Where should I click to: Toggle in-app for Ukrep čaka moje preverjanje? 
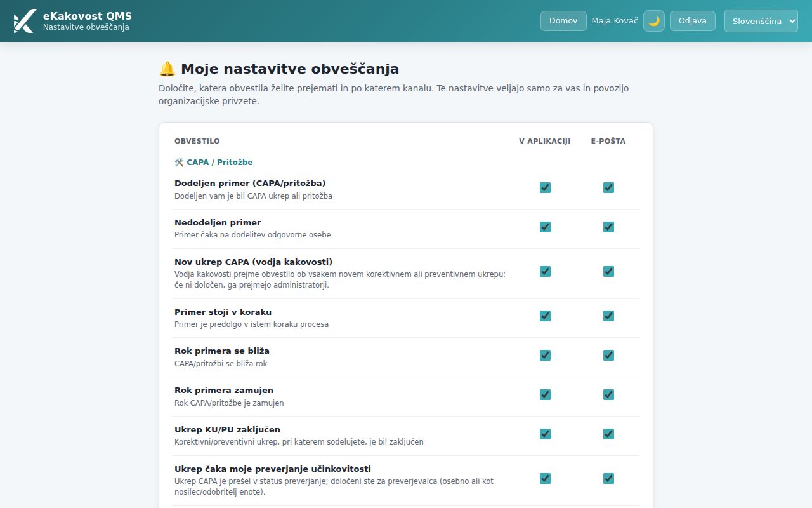pyautogui.click(x=545, y=478)
